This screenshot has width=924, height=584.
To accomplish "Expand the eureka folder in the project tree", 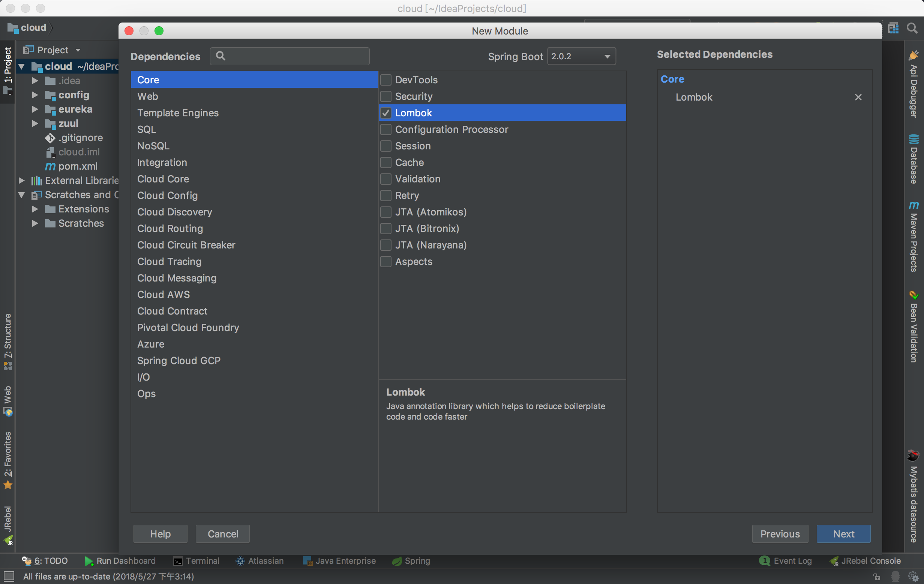I will point(35,110).
